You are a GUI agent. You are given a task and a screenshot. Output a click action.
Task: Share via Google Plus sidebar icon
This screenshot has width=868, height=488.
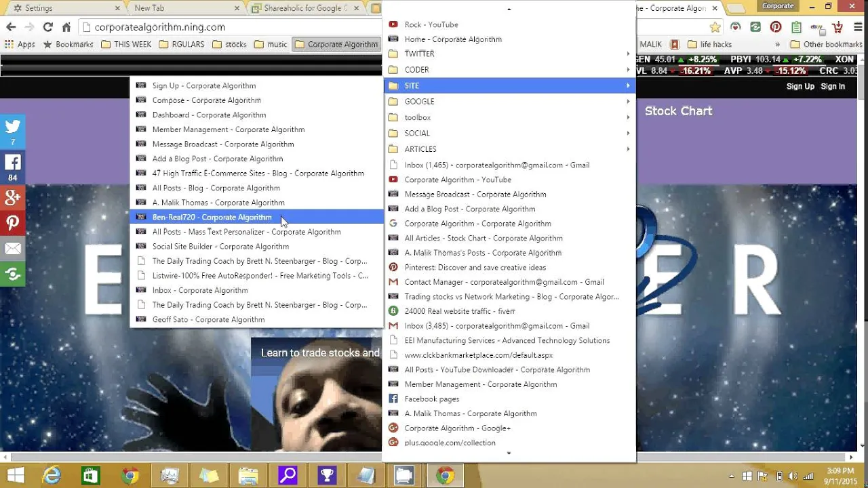tap(13, 197)
